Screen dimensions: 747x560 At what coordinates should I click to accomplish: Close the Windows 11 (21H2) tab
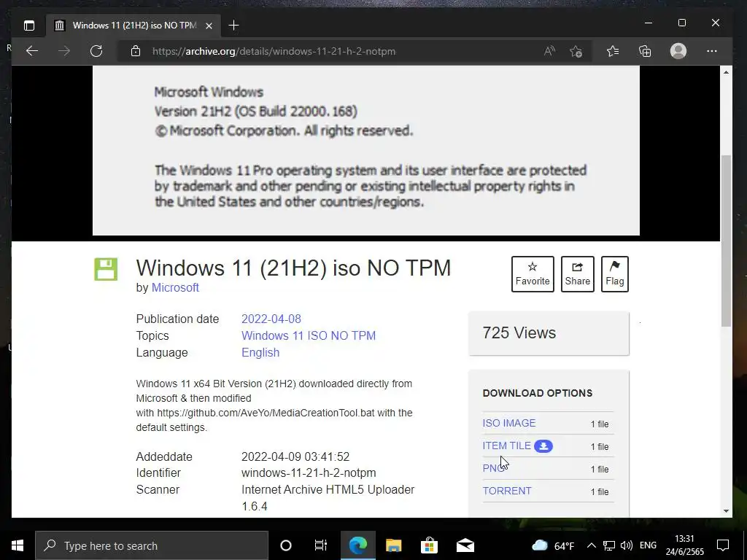(209, 26)
